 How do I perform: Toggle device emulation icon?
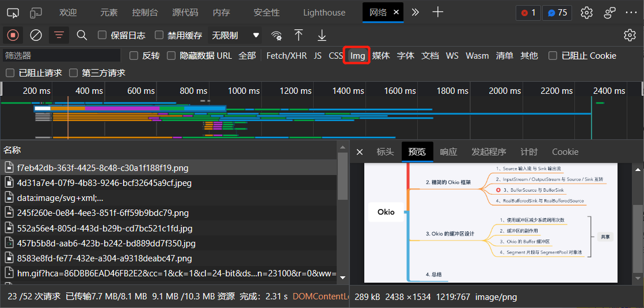(36, 13)
